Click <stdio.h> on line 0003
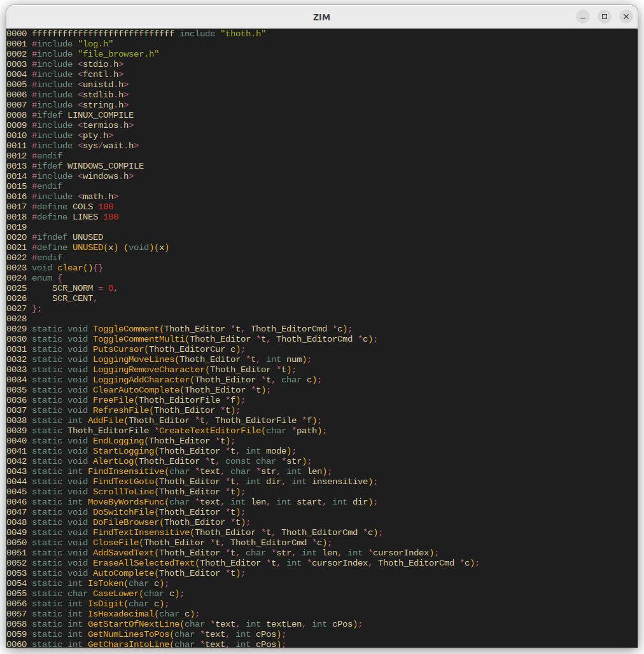 (x=101, y=64)
